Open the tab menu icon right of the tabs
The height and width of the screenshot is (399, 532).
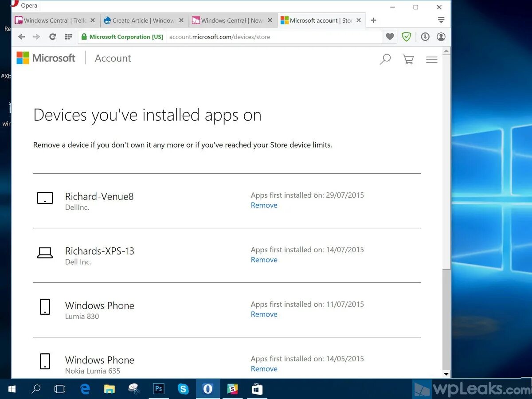click(x=441, y=20)
